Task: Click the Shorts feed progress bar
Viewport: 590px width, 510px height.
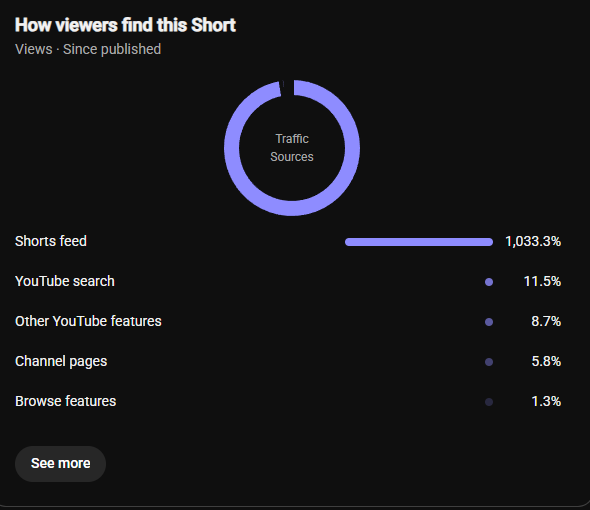Action: tap(419, 242)
